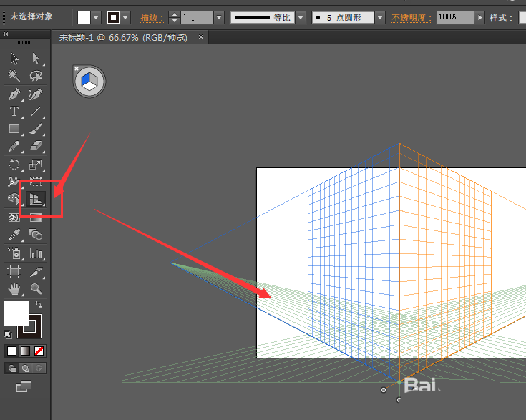Select the Eraser tool
The width and height of the screenshot is (526, 420).
click(36, 146)
